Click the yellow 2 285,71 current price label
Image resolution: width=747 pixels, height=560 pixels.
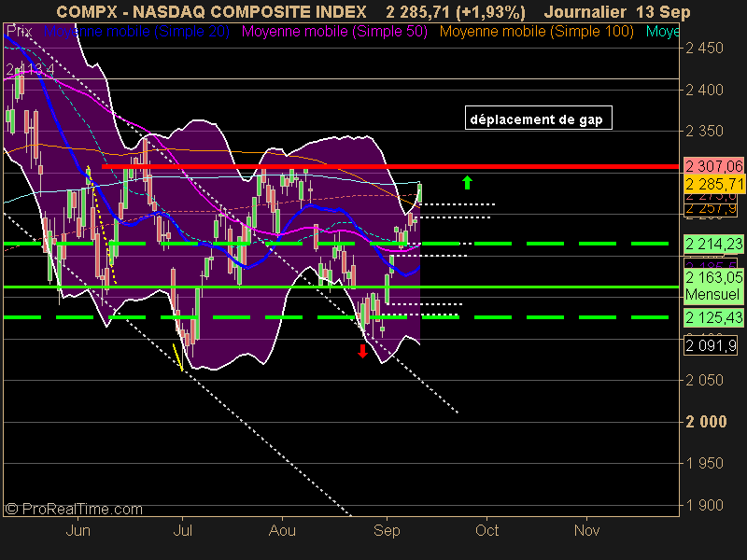click(714, 184)
